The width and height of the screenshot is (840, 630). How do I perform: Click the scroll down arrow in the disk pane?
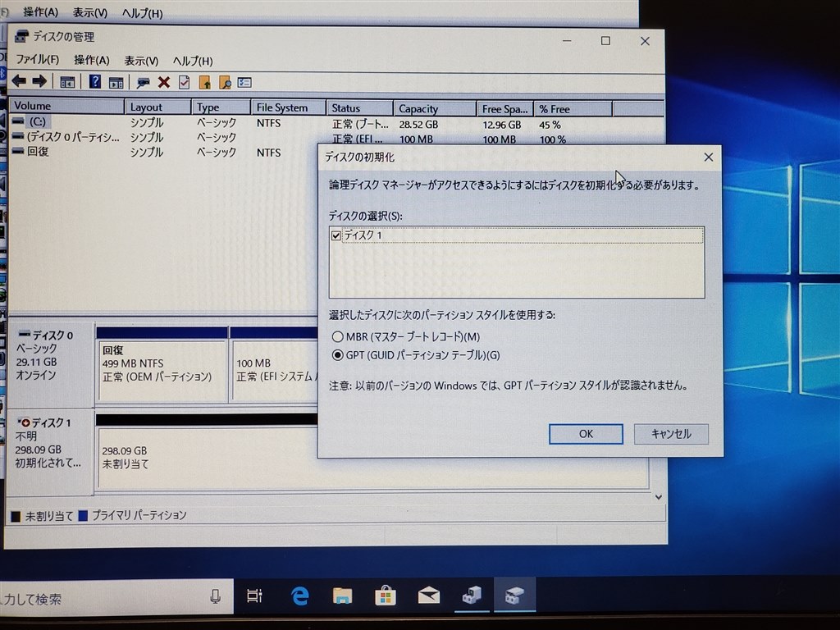pos(659,497)
